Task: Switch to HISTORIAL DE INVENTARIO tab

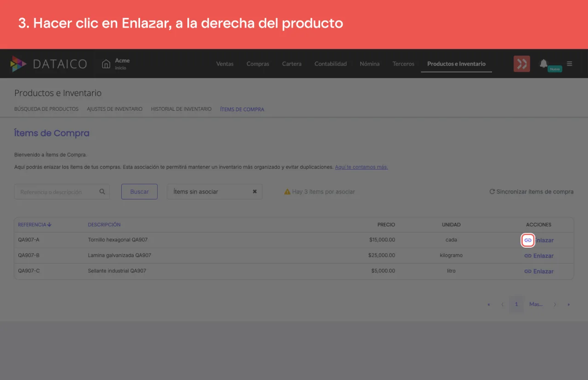Action: click(181, 109)
